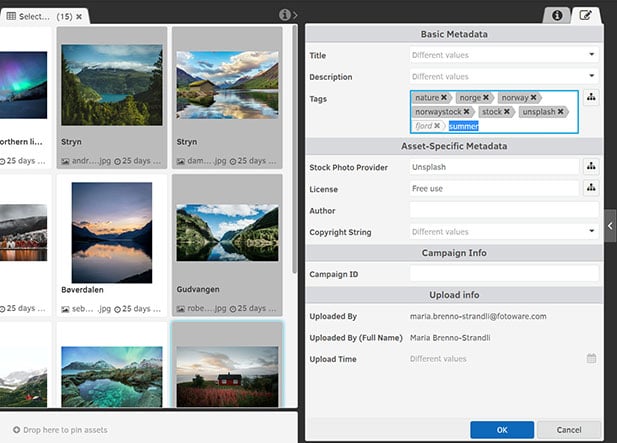This screenshot has width=617, height=443.
Task: Remove the fjord tag
Action: point(437,126)
